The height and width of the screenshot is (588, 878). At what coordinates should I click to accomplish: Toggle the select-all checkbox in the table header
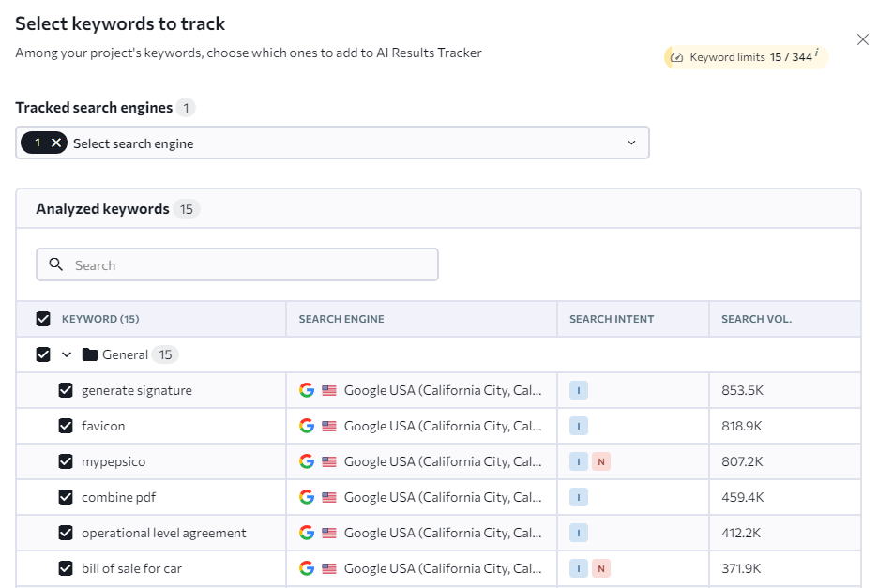click(43, 318)
